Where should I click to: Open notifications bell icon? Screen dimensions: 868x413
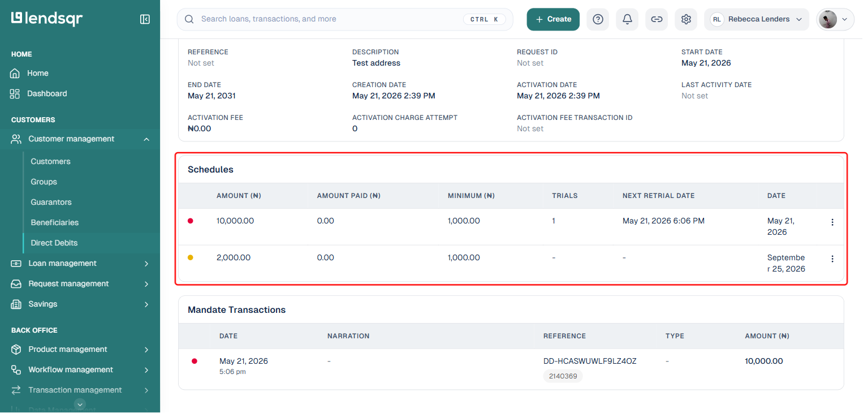(x=627, y=19)
